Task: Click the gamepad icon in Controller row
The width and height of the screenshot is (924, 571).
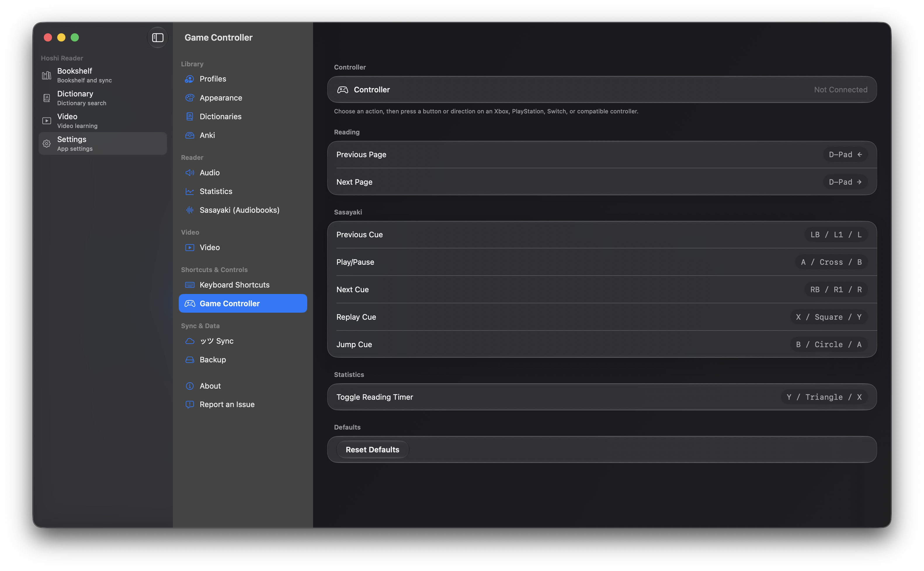Action: click(x=343, y=90)
